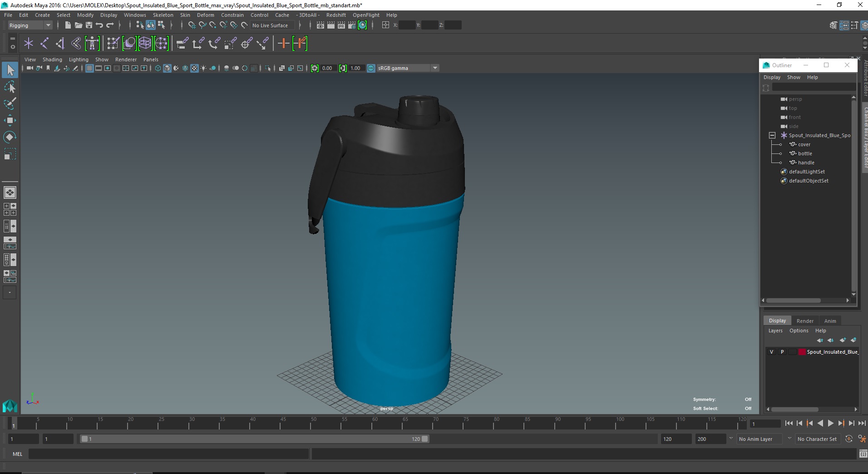868x474 pixels.
Task: Redo the last action icon
Action: [110, 25]
